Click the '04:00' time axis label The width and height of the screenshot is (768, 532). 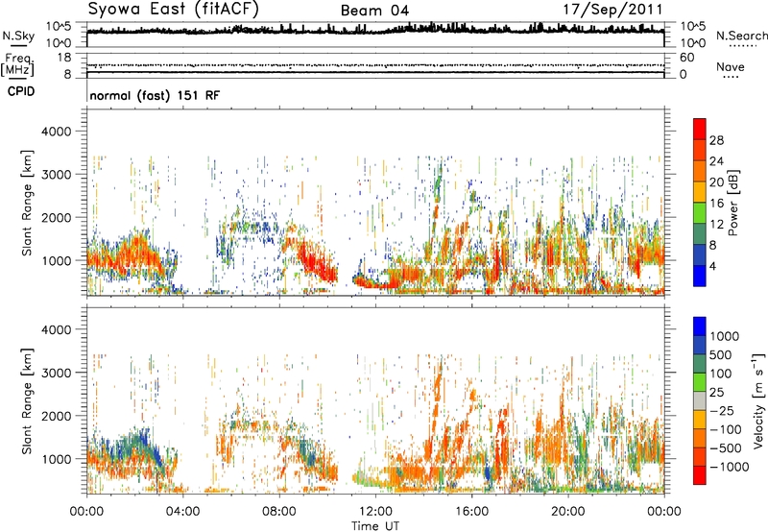click(x=182, y=512)
